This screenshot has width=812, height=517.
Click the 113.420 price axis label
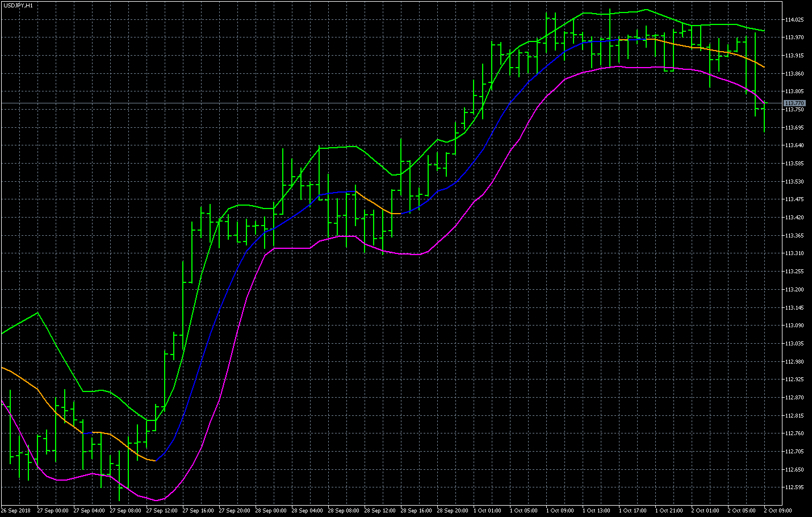pos(794,218)
